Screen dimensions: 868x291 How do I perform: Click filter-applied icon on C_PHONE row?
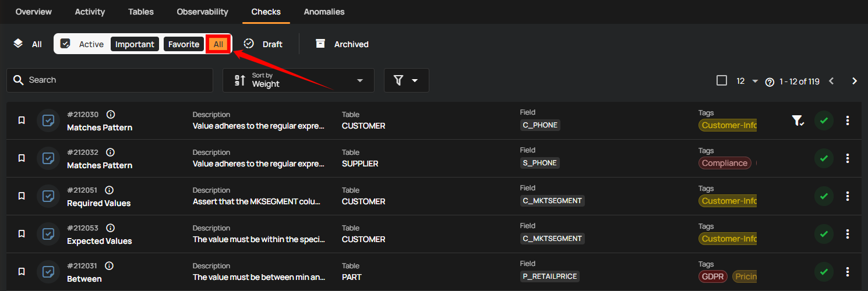pyautogui.click(x=798, y=120)
